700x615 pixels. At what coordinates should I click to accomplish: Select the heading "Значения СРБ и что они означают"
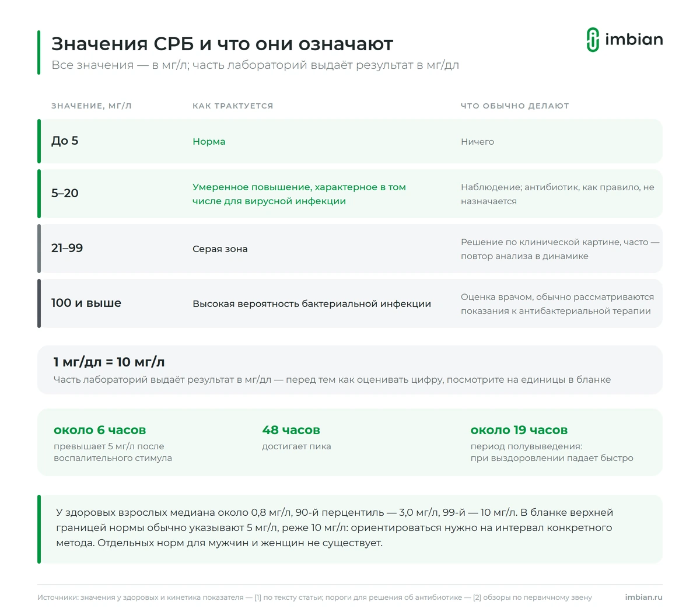pyautogui.click(x=222, y=44)
